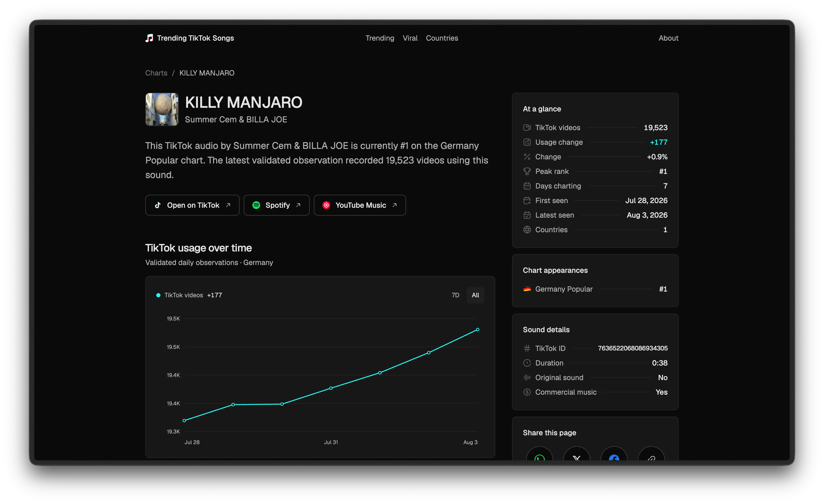This screenshot has height=504, width=824.
Task: Click the Commercial music dollar icon
Action: [527, 392]
